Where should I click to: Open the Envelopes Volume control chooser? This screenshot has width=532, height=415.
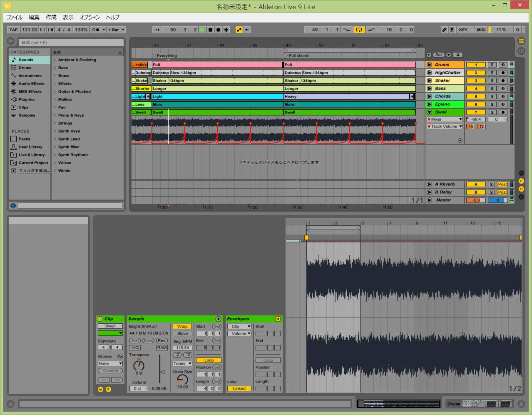[239, 334]
